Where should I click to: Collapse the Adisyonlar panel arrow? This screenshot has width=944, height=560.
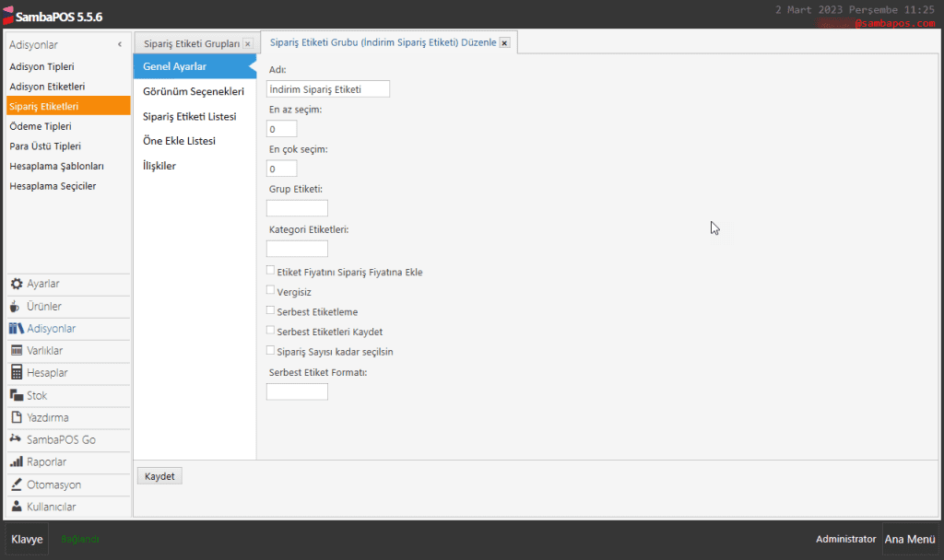(120, 44)
